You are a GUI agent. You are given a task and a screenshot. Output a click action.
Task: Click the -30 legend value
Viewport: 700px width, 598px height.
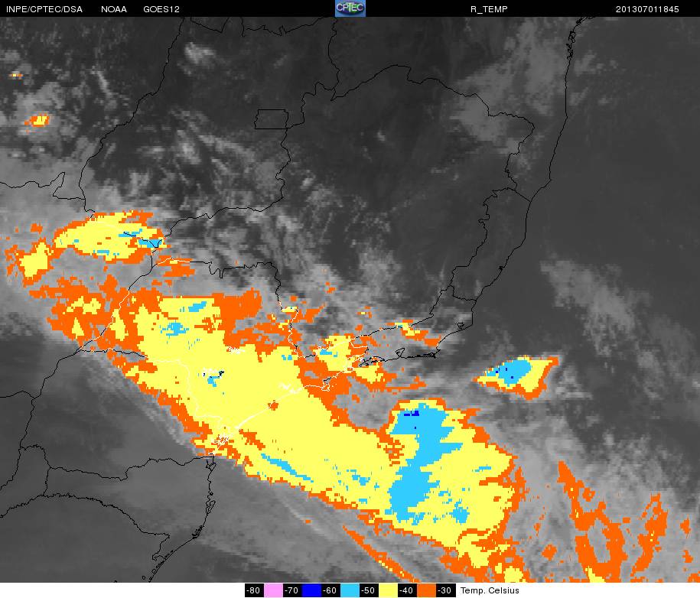click(x=445, y=590)
